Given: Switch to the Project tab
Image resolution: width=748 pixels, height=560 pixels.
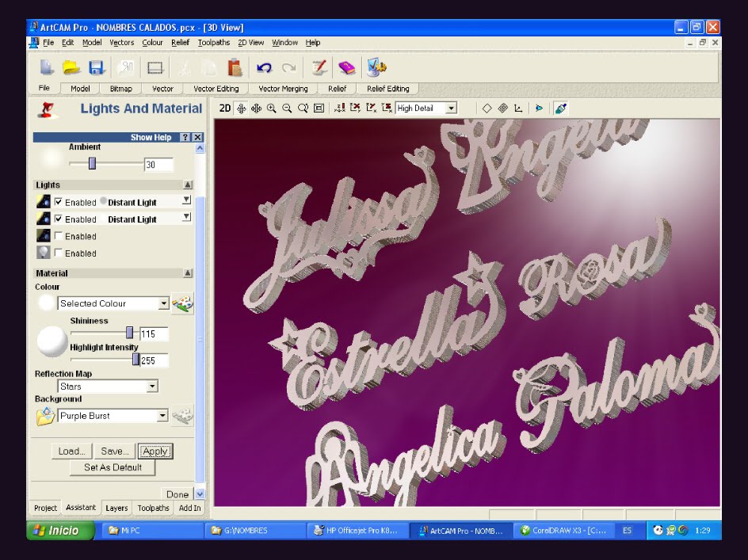Looking at the screenshot, I should 45,508.
